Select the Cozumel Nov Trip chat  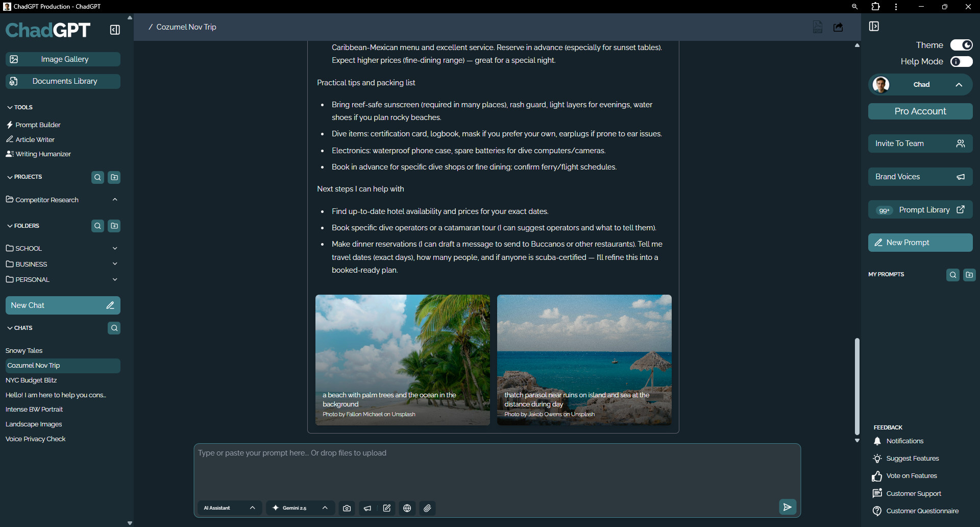pos(33,365)
